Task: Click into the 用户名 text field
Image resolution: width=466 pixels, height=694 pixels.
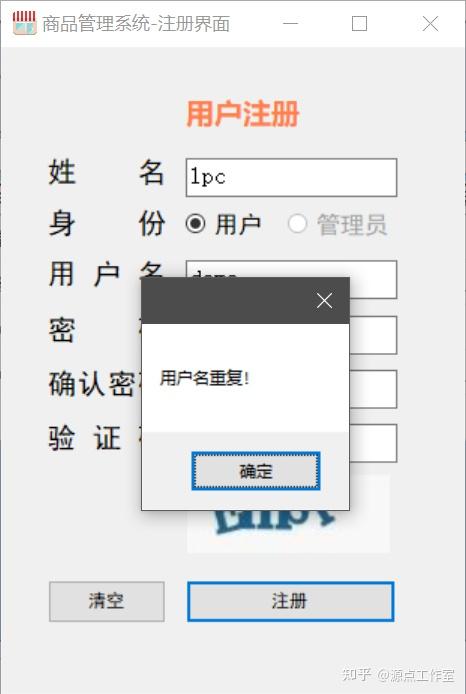Action: pyautogui.click(x=373, y=279)
